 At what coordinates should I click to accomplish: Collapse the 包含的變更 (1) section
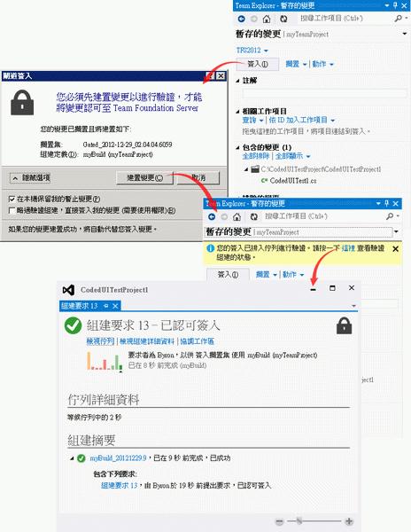(238, 147)
